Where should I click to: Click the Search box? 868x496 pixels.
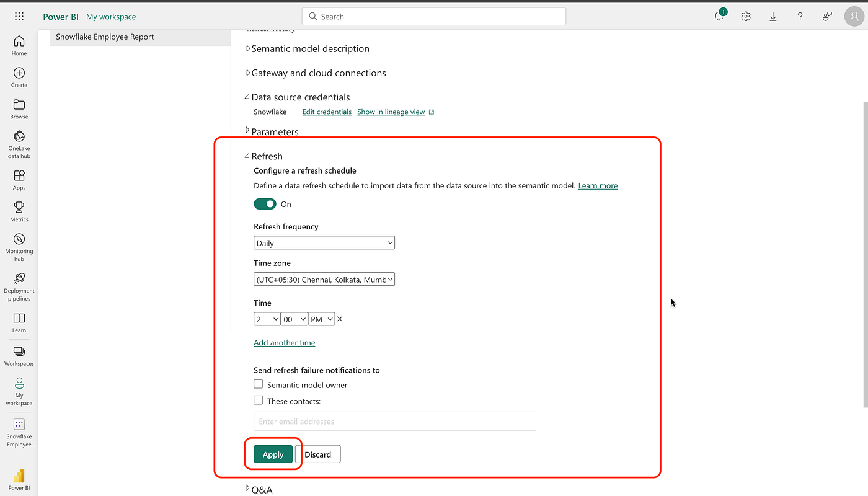pyautogui.click(x=434, y=17)
